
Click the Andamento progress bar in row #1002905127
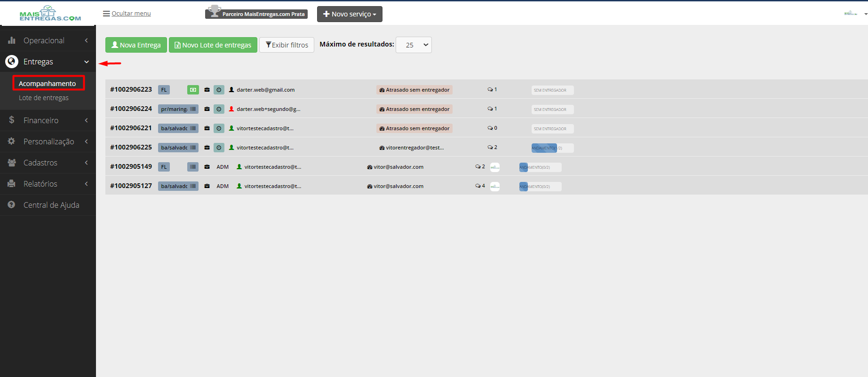[x=541, y=187]
